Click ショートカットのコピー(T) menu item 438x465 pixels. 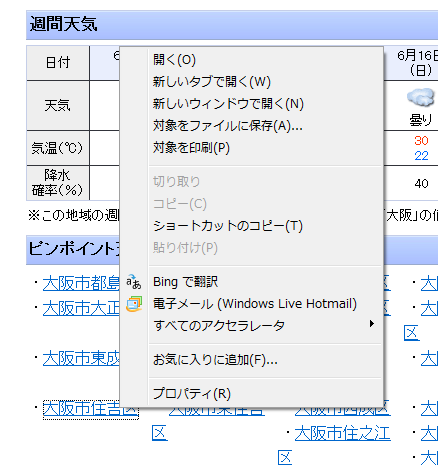tap(251, 226)
